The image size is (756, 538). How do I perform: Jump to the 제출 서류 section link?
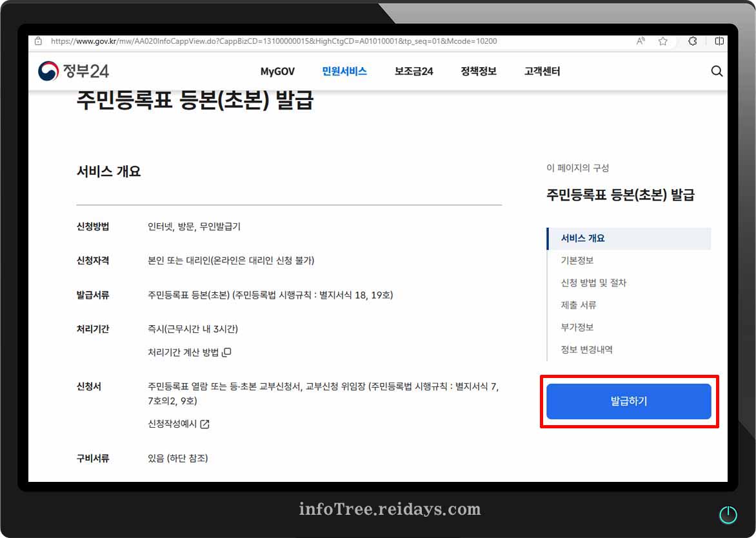[x=578, y=304]
